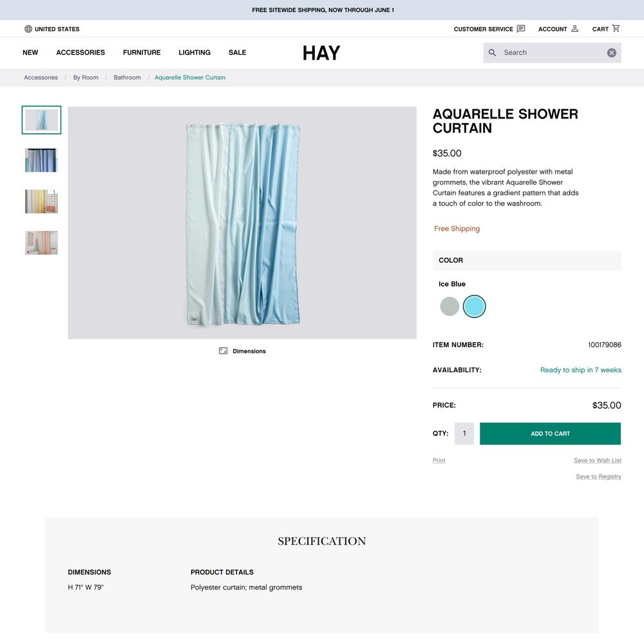Image resolution: width=644 pixels, height=644 pixels.
Task: Click the Save to Wish List link
Action: 597,460
